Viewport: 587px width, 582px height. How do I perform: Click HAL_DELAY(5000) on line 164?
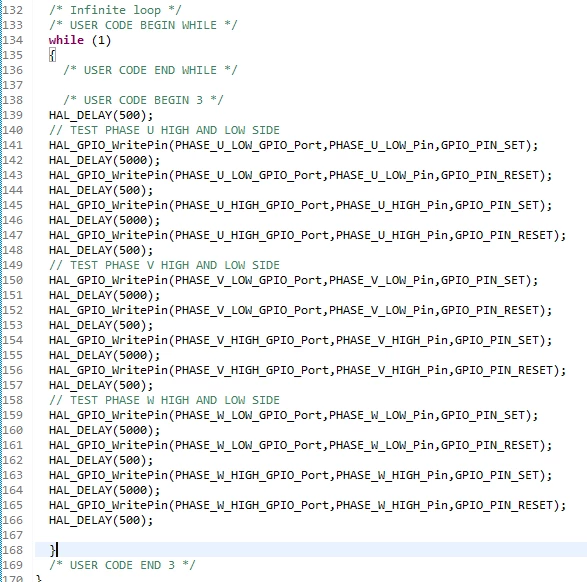[x=104, y=490]
